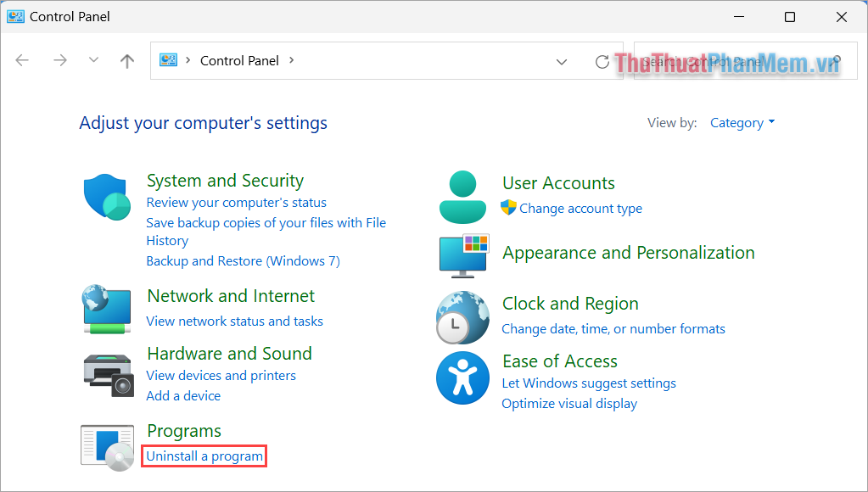Select the Clock and Region clock icon
The height and width of the screenshot is (492, 868).
[462, 316]
